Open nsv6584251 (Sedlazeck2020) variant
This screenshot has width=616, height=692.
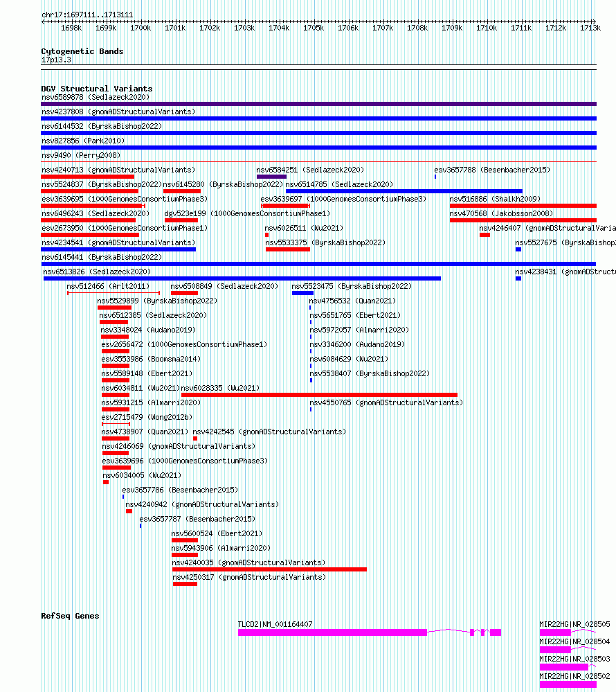click(311, 170)
